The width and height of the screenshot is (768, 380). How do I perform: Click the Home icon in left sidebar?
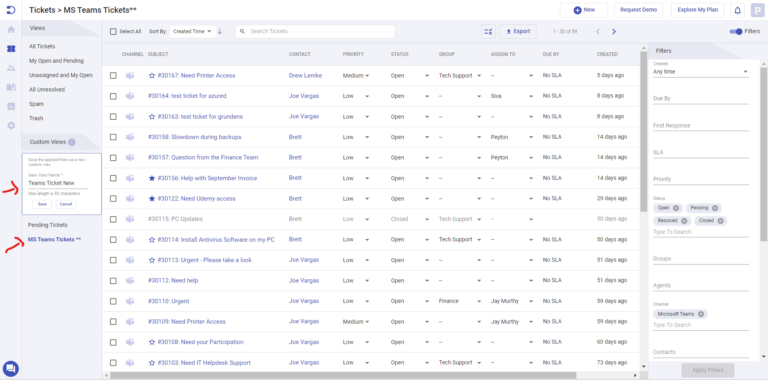point(11,29)
